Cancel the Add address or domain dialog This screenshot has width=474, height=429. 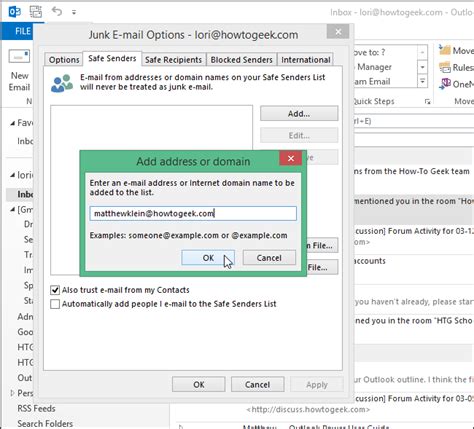click(x=269, y=258)
